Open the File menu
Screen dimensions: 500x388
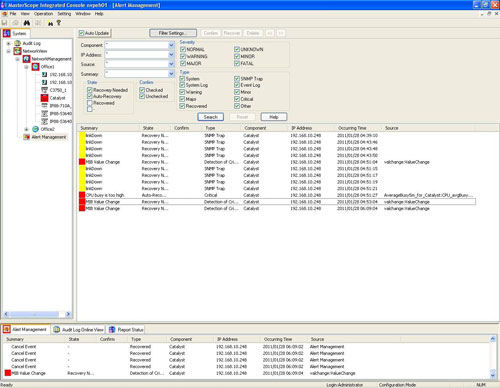click(x=13, y=14)
